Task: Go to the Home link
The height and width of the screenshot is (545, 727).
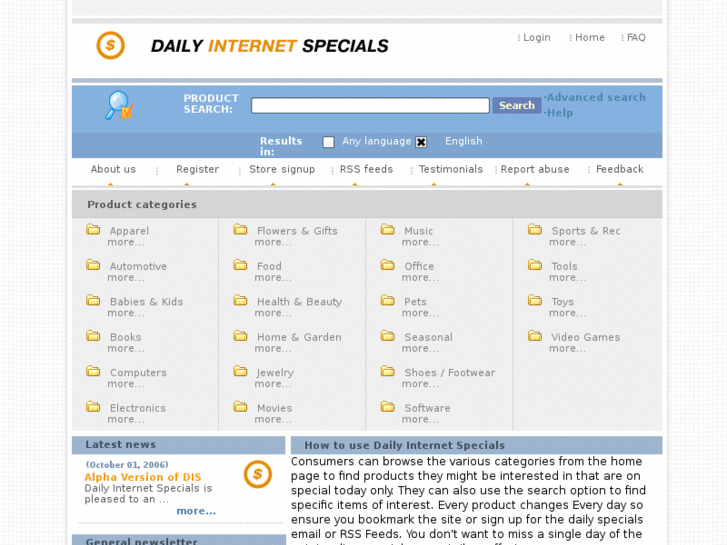Action: click(590, 38)
